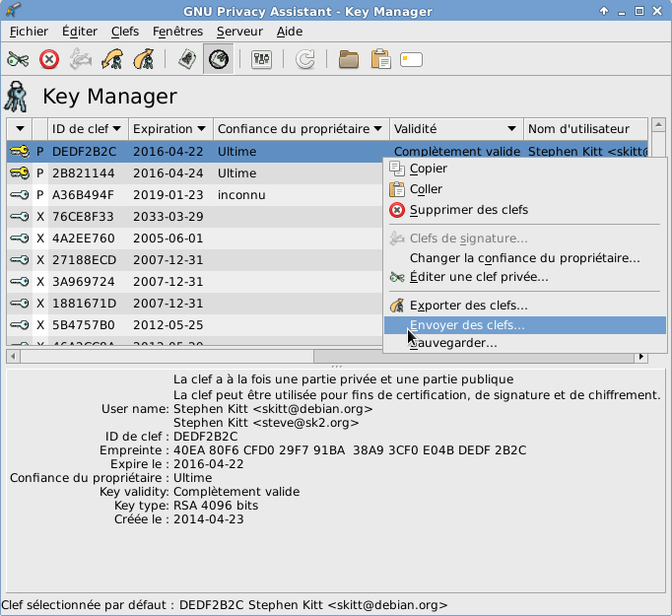The width and height of the screenshot is (672, 616).
Task: Click the horizontal scrollbar of key list
Action: [x=197, y=356]
